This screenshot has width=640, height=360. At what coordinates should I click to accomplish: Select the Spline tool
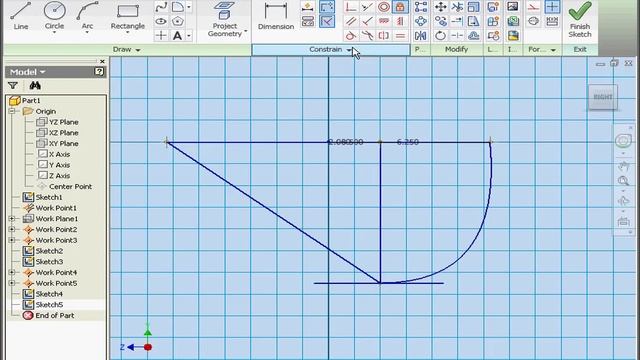pyautogui.click(x=161, y=7)
